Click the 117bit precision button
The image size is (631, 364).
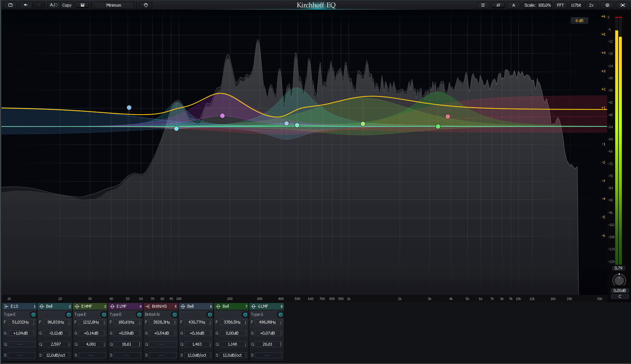tap(576, 5)
